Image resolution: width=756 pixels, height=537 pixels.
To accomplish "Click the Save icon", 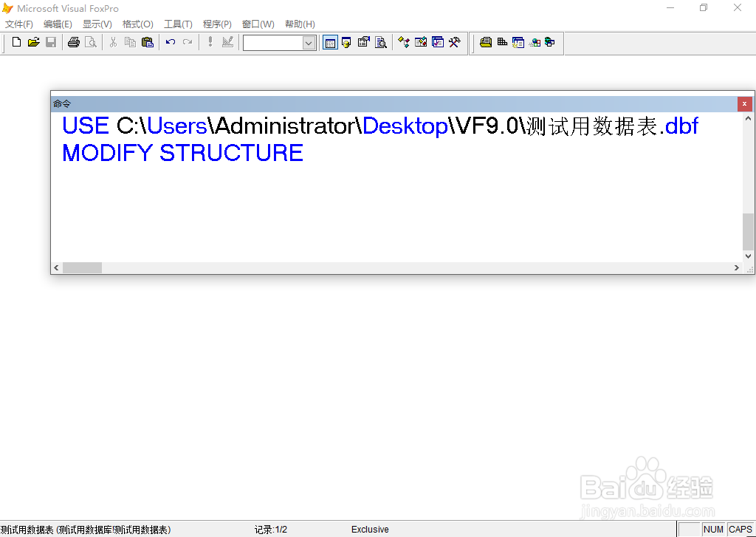I will point(51,42).
